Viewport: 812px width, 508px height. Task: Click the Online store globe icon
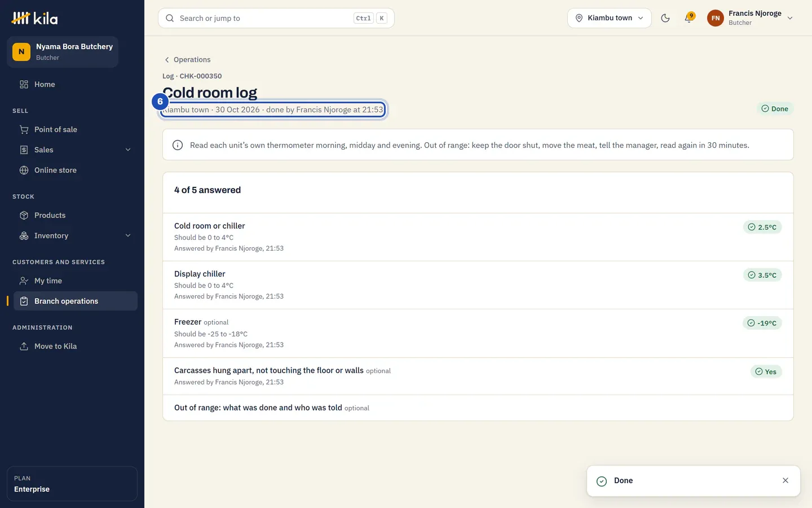tap(24, 170)
